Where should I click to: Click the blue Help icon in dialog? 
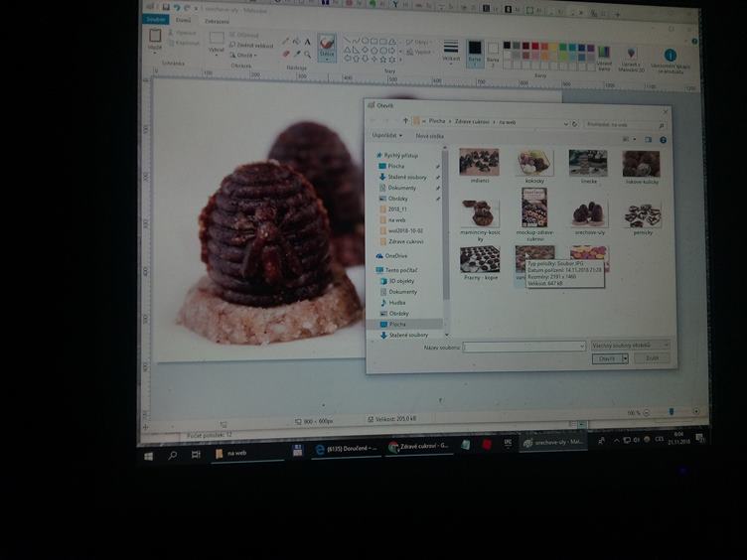tap(663, 140)
